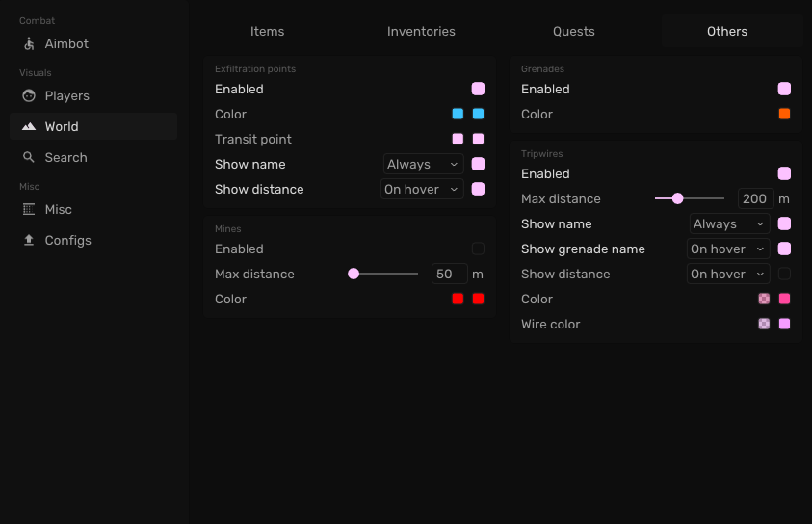812x524 pixels.
Task: Click the Configs upload icon
Action: 29,241
